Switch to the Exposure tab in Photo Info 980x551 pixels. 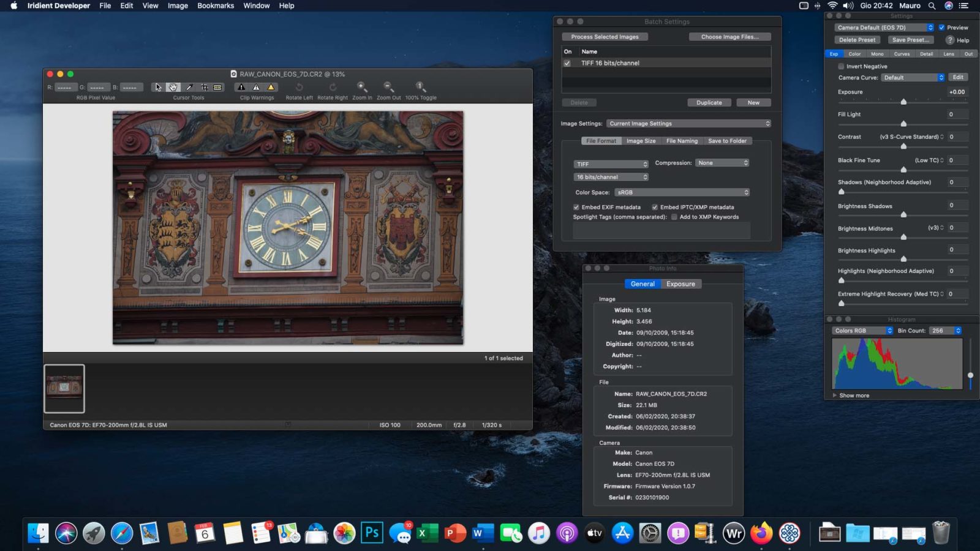680,284
